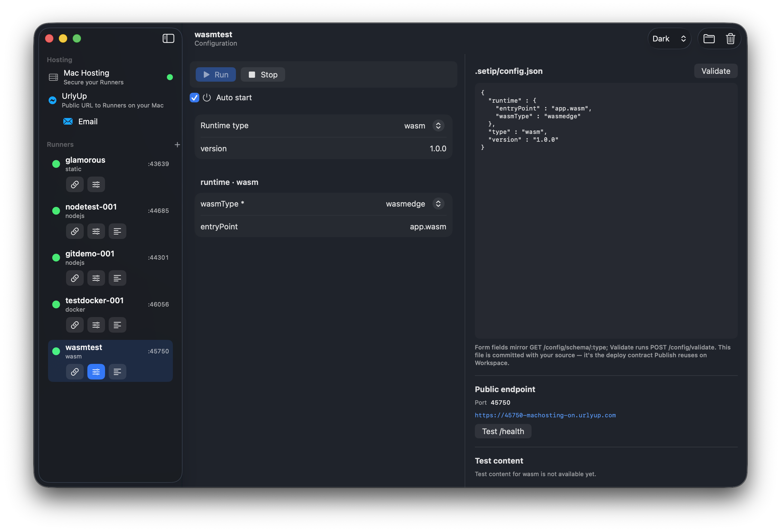This screenshot has width=781, height=532.
Task: Open the urlyup.com public endpoint link
Action: coord(545,415)
